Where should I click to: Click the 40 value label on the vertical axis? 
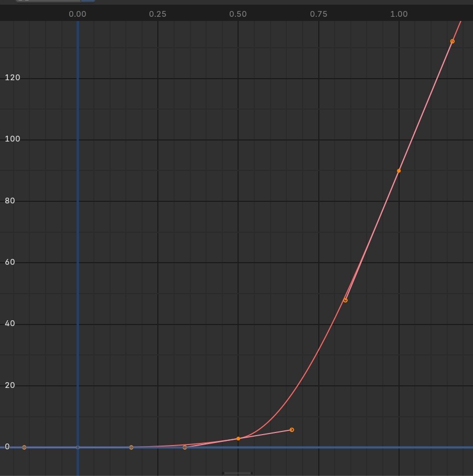[x=10, y=323]
